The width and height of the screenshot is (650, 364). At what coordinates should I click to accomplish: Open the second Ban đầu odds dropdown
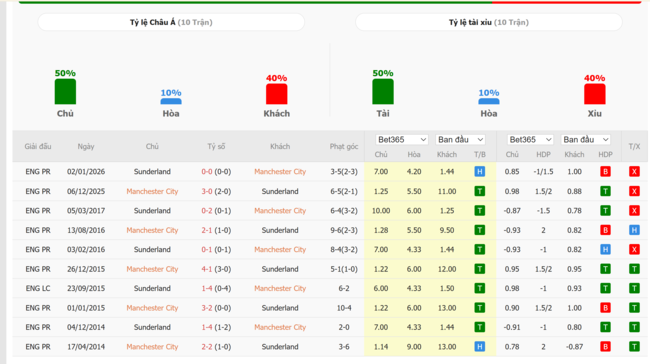[585, 140]
